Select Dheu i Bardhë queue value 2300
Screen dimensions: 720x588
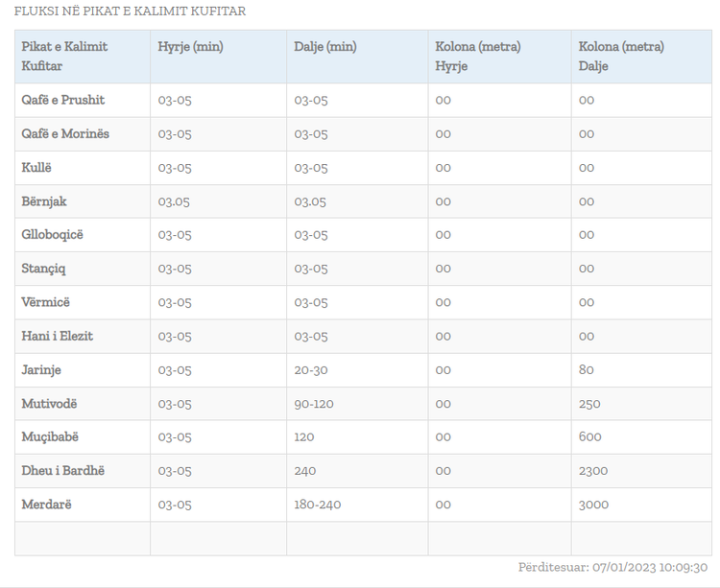tap(593, 471)
